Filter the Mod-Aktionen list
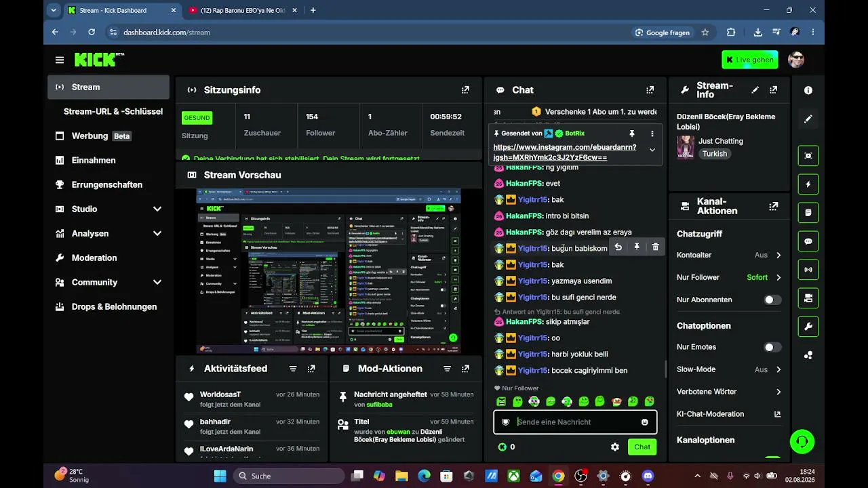The width and height of the screenshot is (868, 488). click(x=447, y=369)
